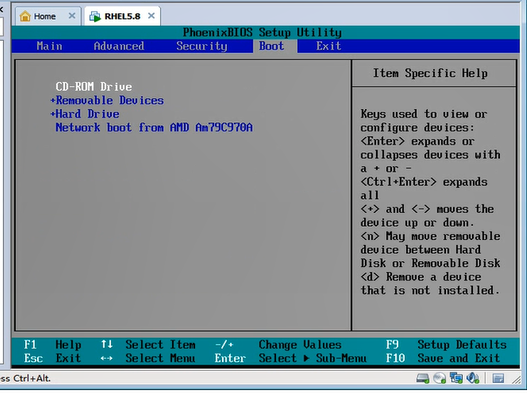This screenshot has height=393, width=527.
Task: Click the Esc Exit legend
Action: [52, 358]
